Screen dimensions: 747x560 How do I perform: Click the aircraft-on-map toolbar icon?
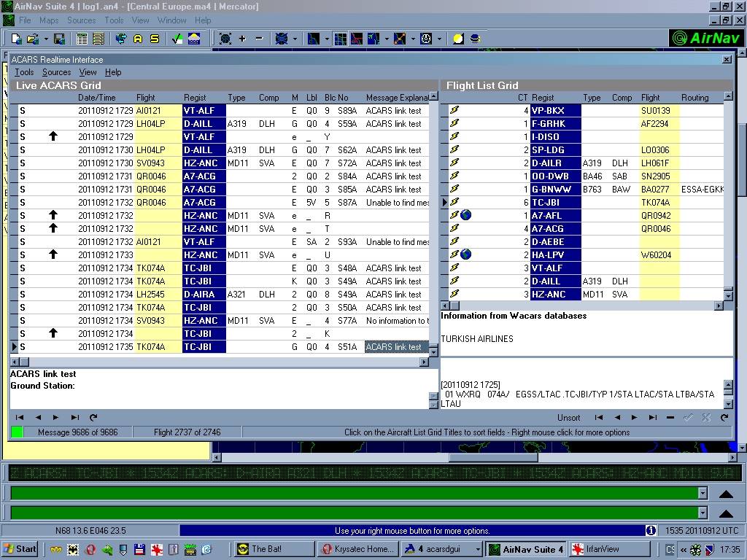coord(373,39)
